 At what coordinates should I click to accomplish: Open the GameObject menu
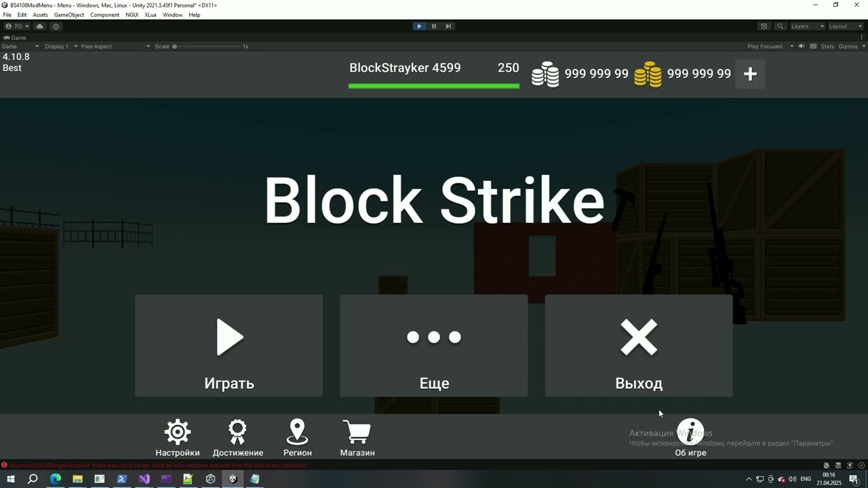(x=69, y=15)
